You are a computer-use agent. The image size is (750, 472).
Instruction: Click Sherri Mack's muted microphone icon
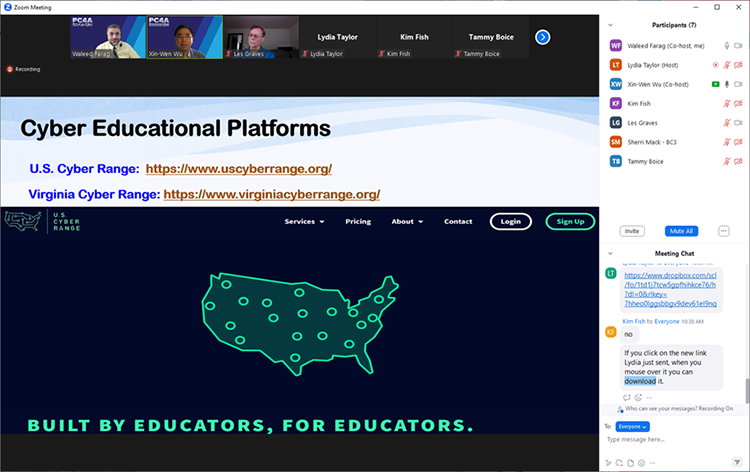pos(727,142)
